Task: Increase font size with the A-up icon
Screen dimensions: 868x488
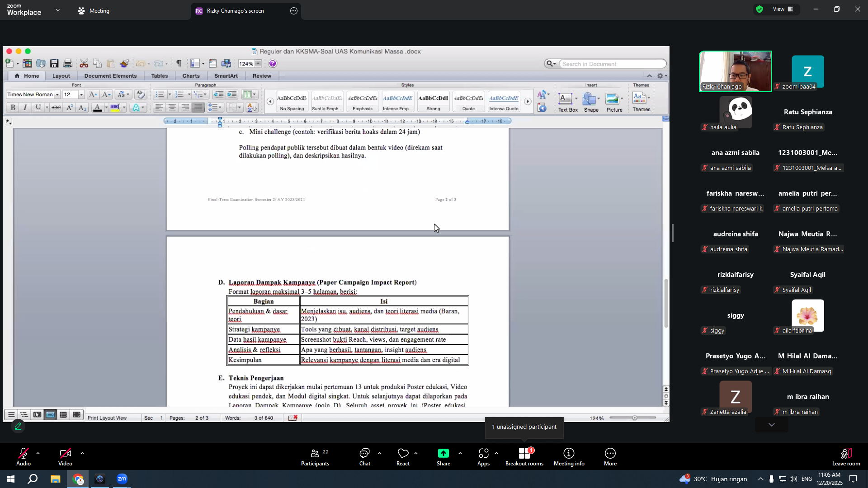Action: [93, 94]
